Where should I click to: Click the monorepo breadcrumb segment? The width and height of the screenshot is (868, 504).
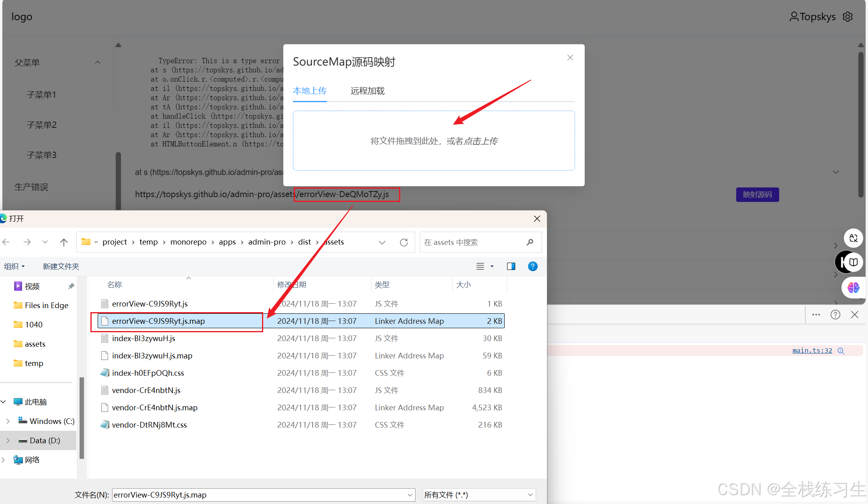(x=188, y=242)
